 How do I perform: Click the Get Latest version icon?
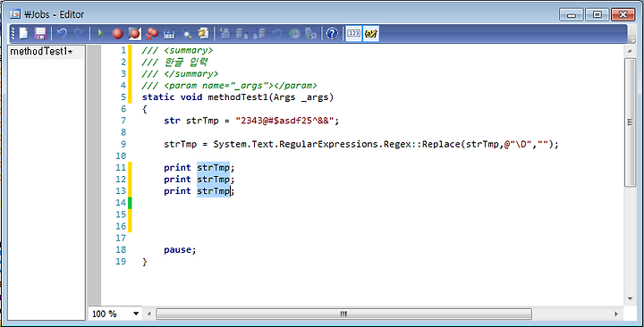click(311, 33)
